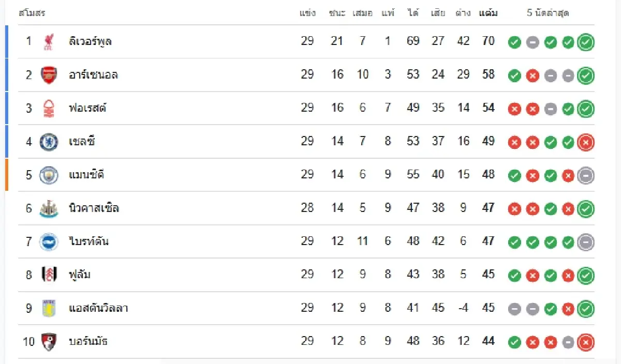621x364 pixels.
Task: Open the อาร์เซนอล team name link
Action: 93,74
